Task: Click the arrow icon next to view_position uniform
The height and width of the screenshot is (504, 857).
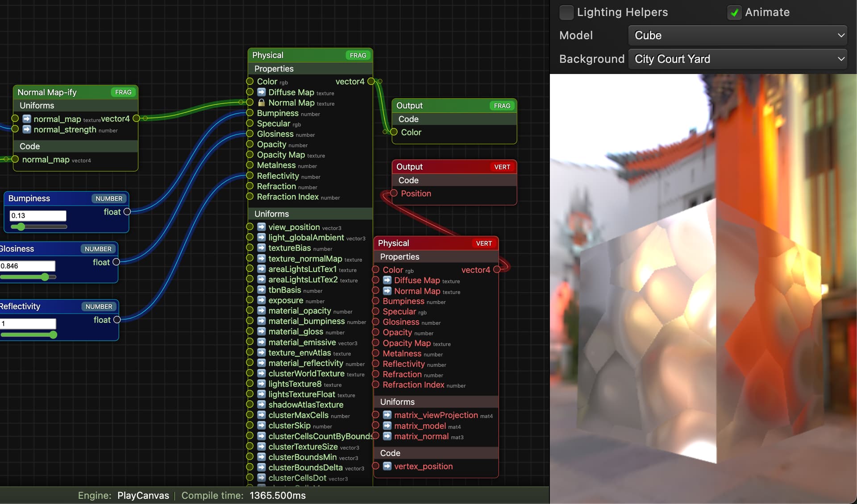Action: 261,227
